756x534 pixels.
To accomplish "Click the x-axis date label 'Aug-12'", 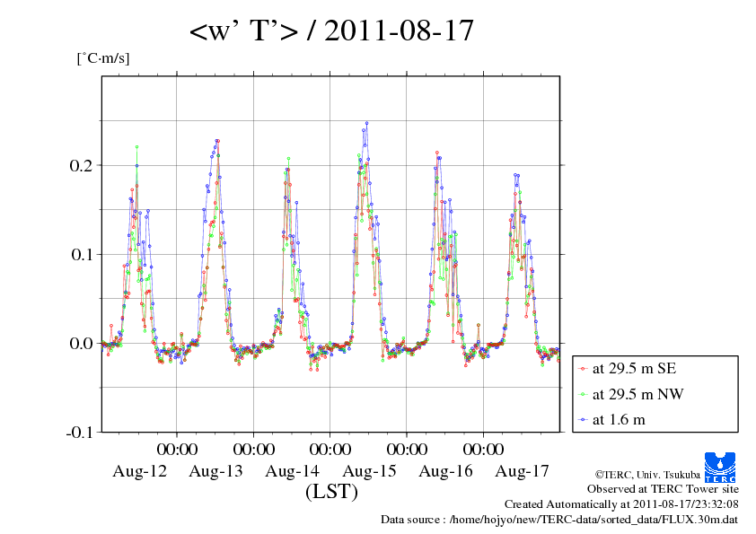I will pos(139,471).
